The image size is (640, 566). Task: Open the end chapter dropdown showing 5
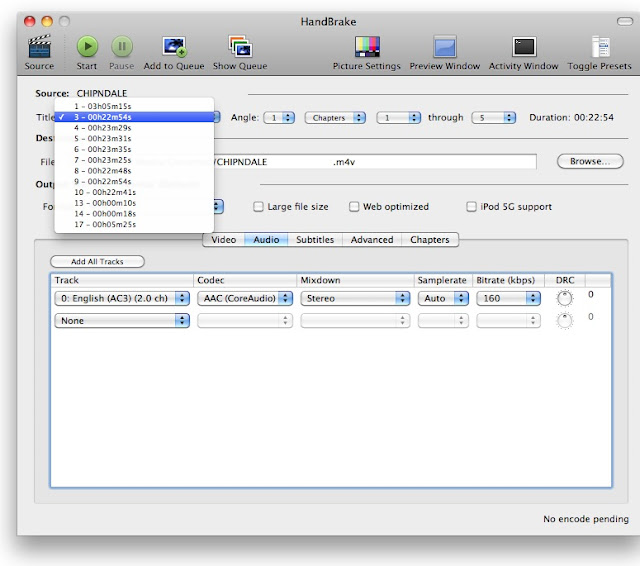point(493,118)
